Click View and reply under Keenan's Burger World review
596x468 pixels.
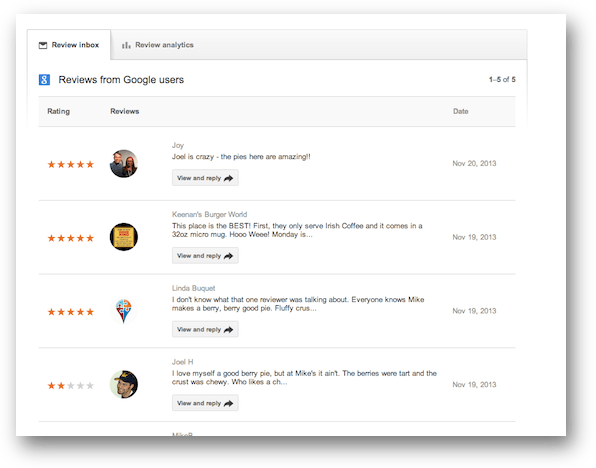pos(205,255)
